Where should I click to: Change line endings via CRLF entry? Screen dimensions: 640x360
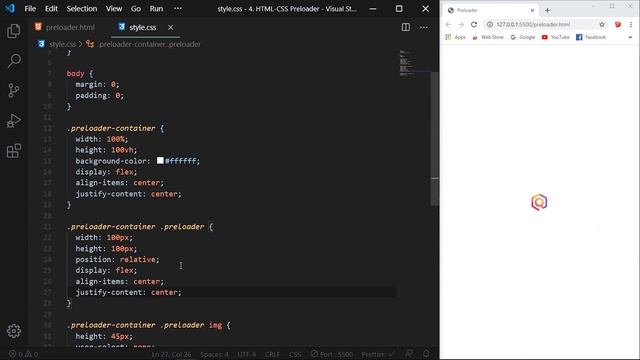[x=272, y=354]
